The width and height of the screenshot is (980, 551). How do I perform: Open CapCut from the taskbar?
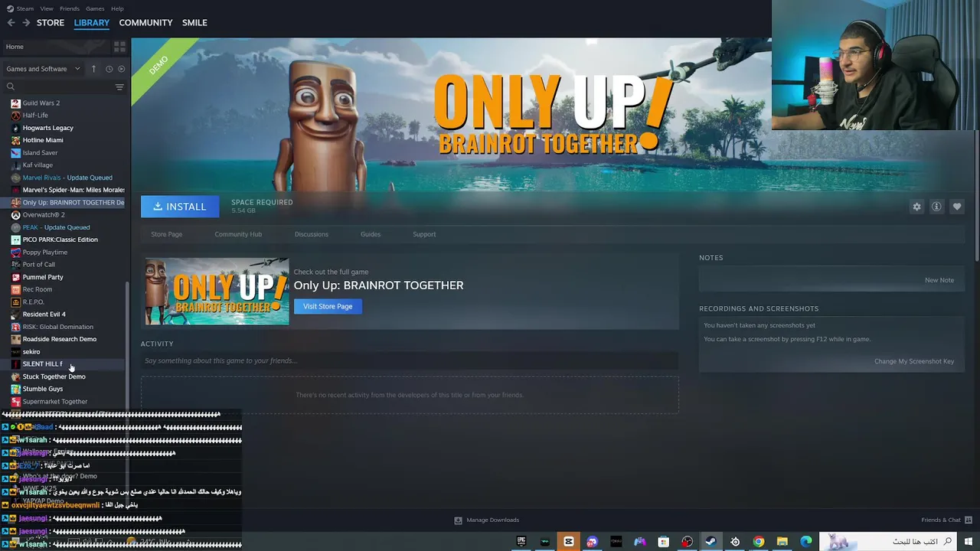pos(569,542)
